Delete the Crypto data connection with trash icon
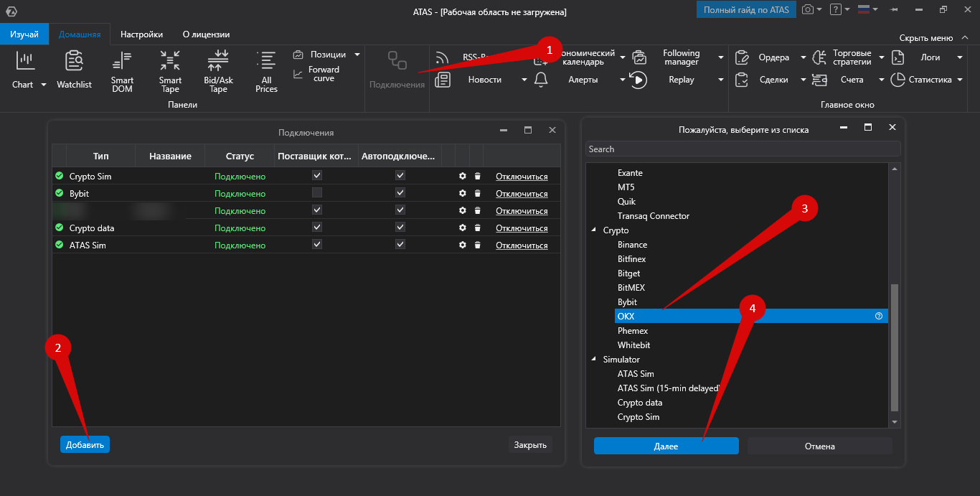Screen dimensions: 980x496 tap(477, 228)
